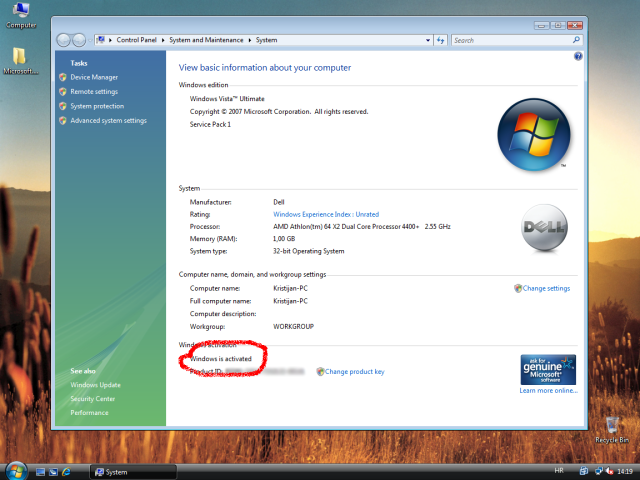
Task: Click the back navigation arrow button
Action: [x=63, y=40]
